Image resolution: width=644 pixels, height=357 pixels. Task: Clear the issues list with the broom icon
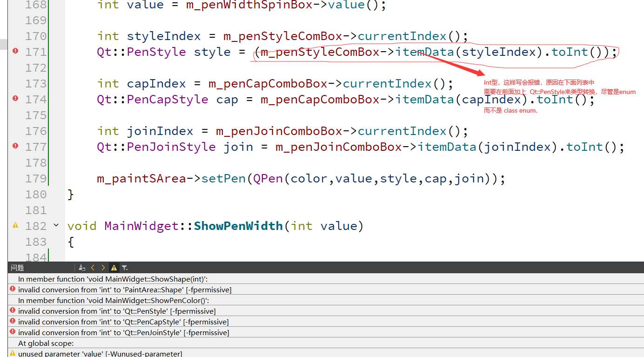tap(82, 268)
